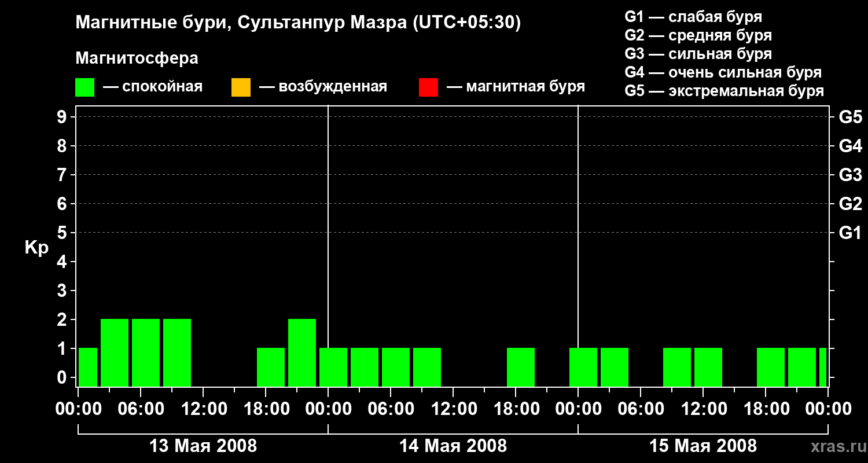Select the "Магнитосфера" legend heading
This screenshot has width=868, height=463.
[x=137, y=58]
